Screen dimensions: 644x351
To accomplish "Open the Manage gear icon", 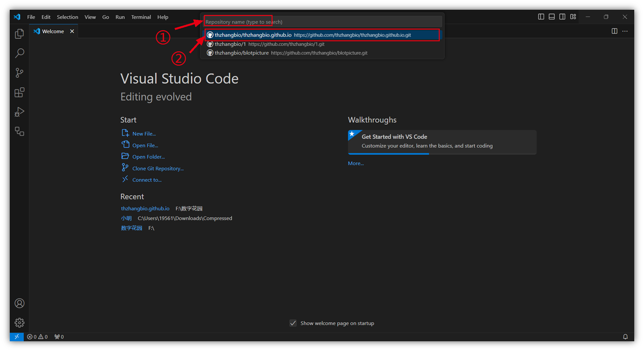I will point(20,323).
